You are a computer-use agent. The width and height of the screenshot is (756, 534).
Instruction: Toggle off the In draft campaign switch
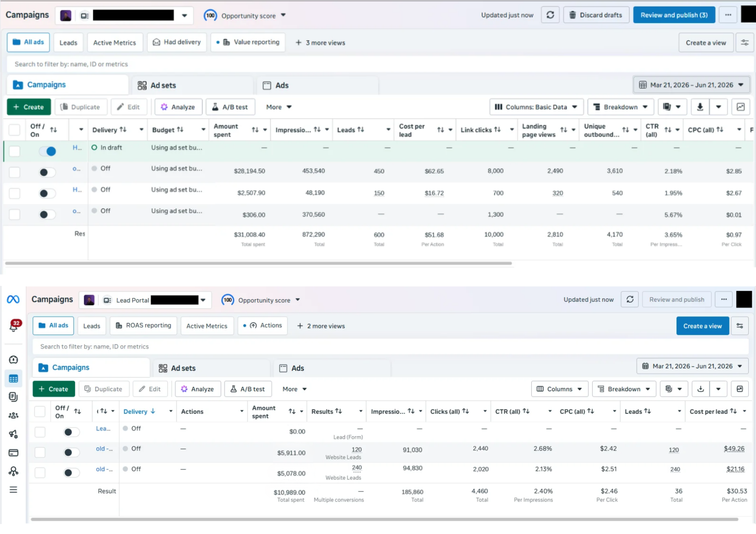tap(47, 151)
